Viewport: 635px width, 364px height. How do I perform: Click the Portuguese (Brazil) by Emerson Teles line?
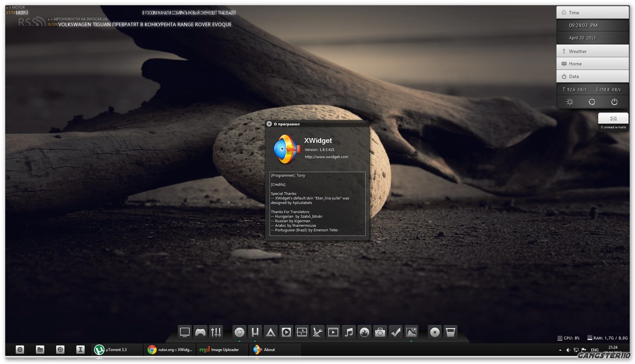click(304, 230)
